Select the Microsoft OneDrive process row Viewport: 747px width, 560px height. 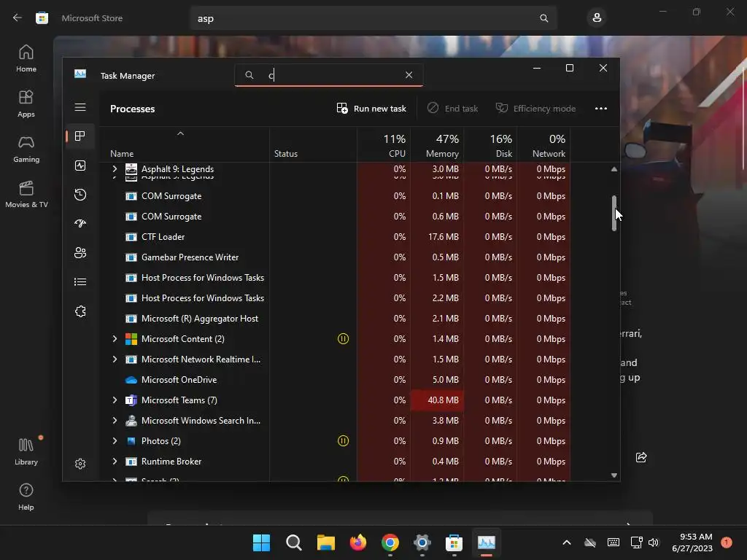(x=334, y=379)
